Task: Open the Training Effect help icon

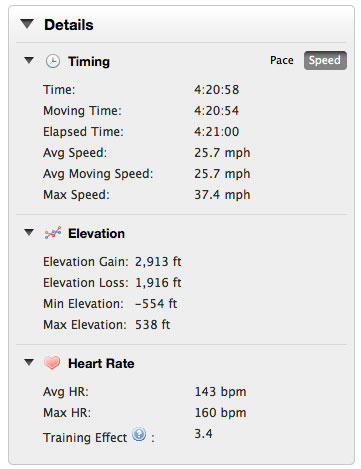Action: tap(139, 434)
